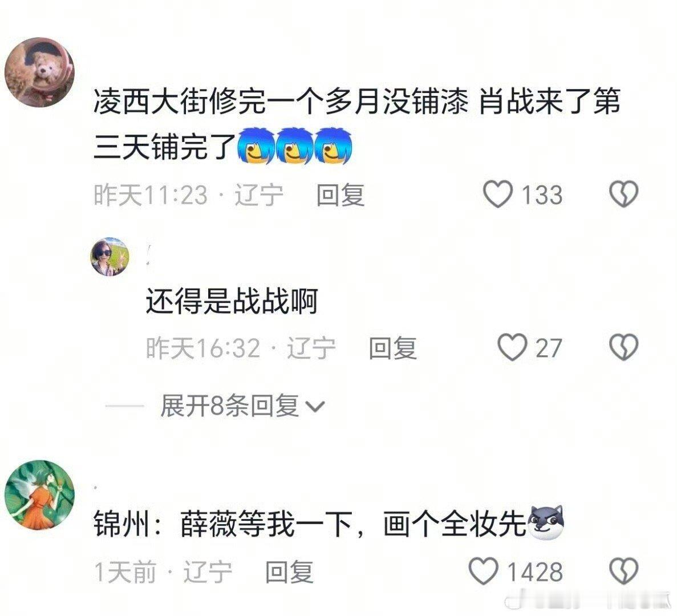677x616 pixels.
Task: Dislike the 凌西大街 comment via broken heart
Action: click(623, 193)
